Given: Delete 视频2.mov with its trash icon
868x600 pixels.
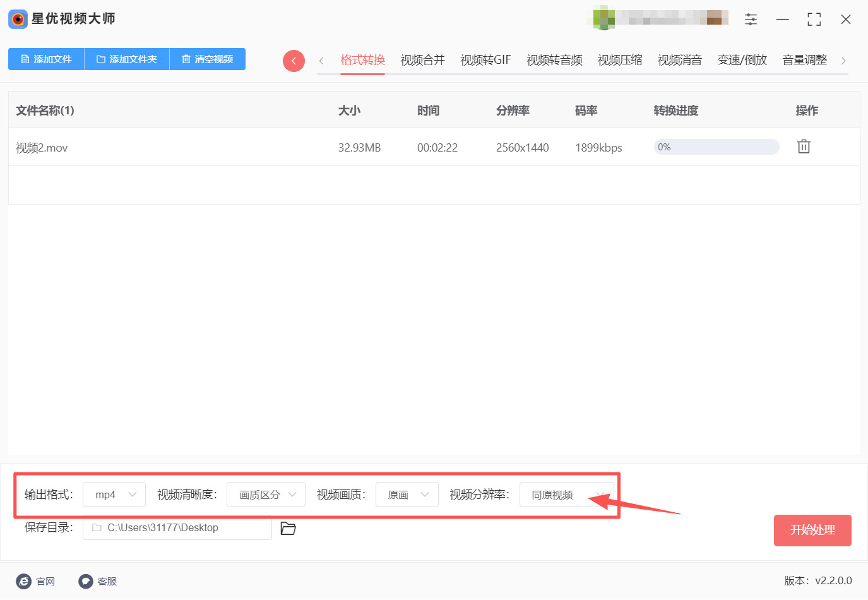Looking at the screenshot, I should point(803,146).
